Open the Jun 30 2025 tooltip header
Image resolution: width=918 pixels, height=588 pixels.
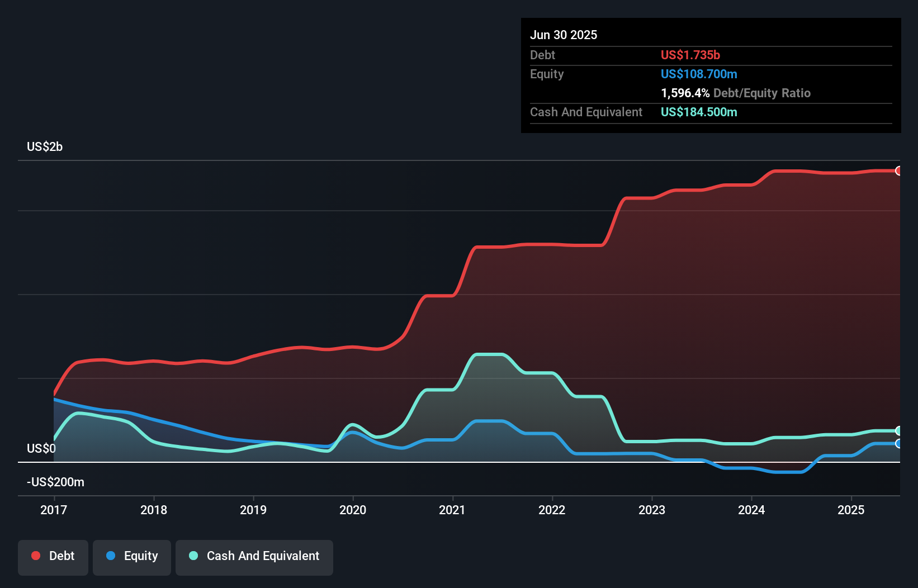point(564,35)
